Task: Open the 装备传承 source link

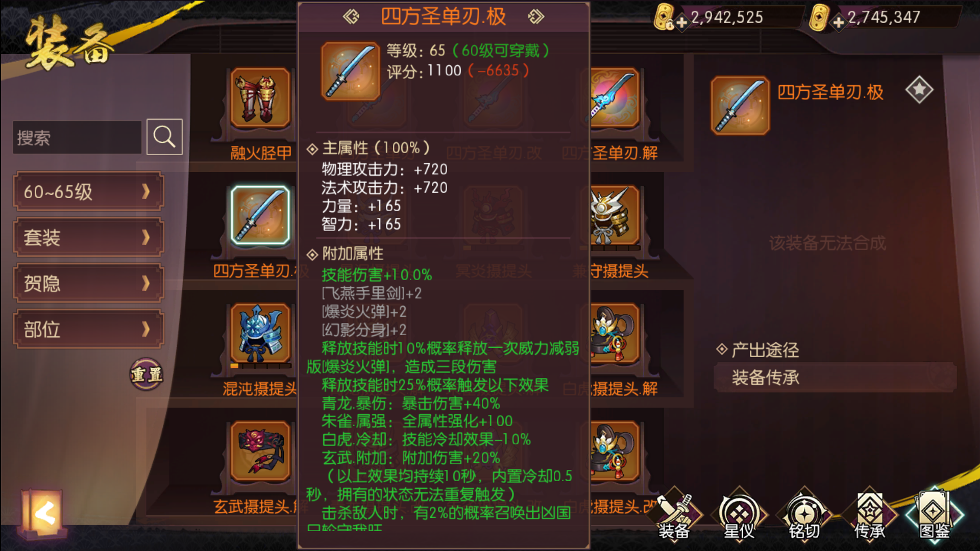Action: coord(835,378)
